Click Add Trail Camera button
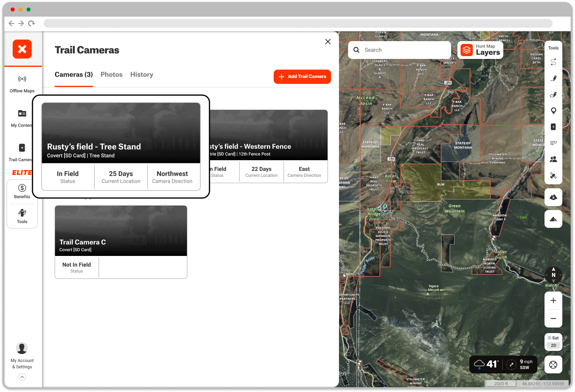Image resolution: width=575 pixels, height=392 pixels. click(x=302, y=77)
